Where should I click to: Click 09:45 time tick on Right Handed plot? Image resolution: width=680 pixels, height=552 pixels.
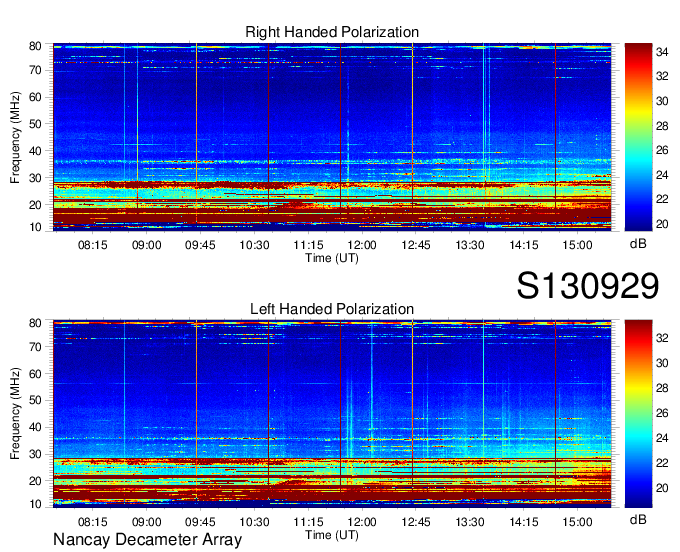click(x=200, y=245)
